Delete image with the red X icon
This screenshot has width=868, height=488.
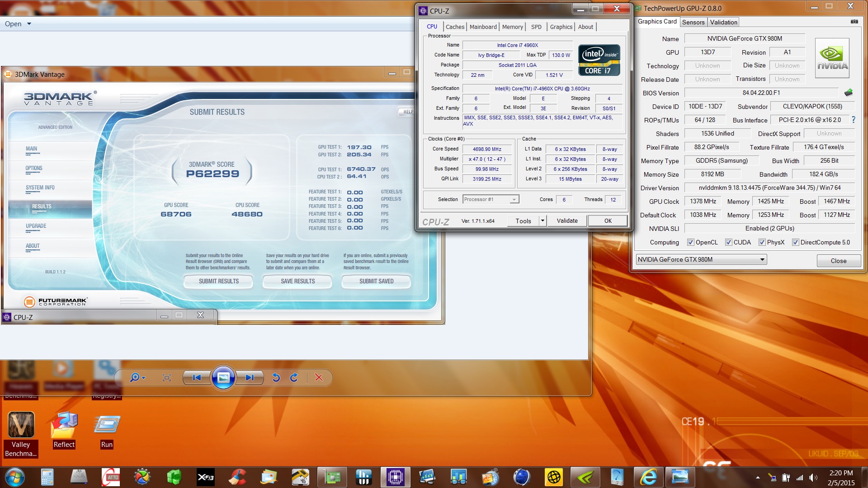[319, 377]
